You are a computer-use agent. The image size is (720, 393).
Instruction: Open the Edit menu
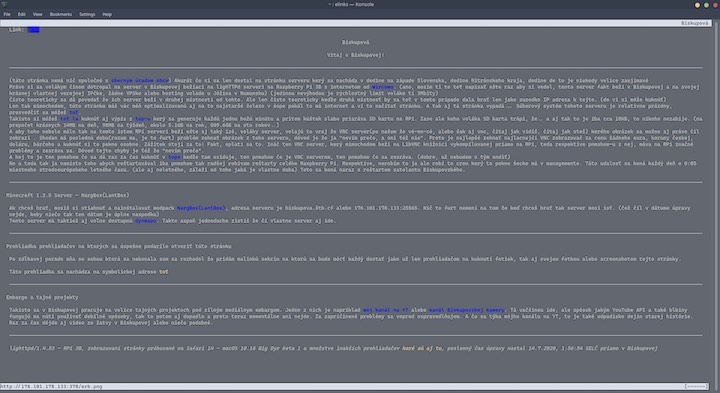(22, 14)
